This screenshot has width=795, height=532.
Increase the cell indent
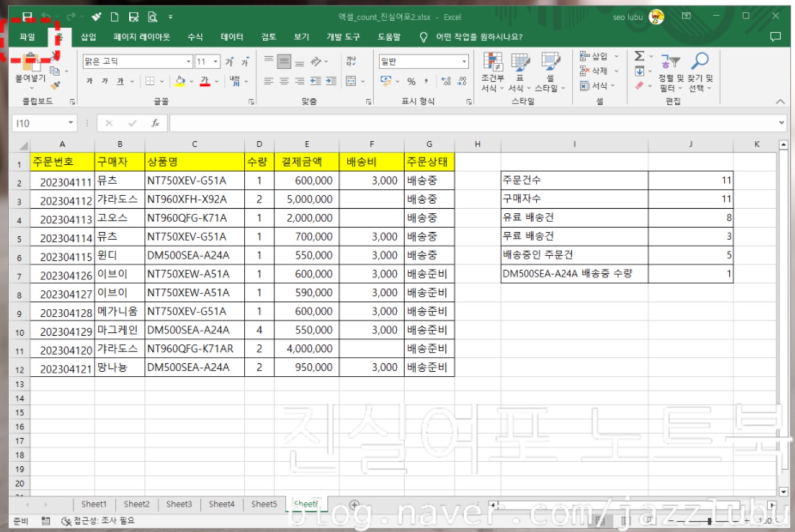[331, 81]
